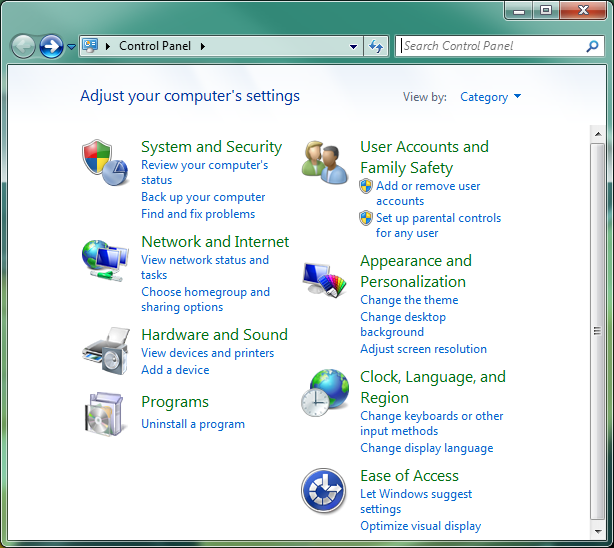The image size is (614, 548).
Task: Open Network and Internet category
Action: tap(215, 242)
